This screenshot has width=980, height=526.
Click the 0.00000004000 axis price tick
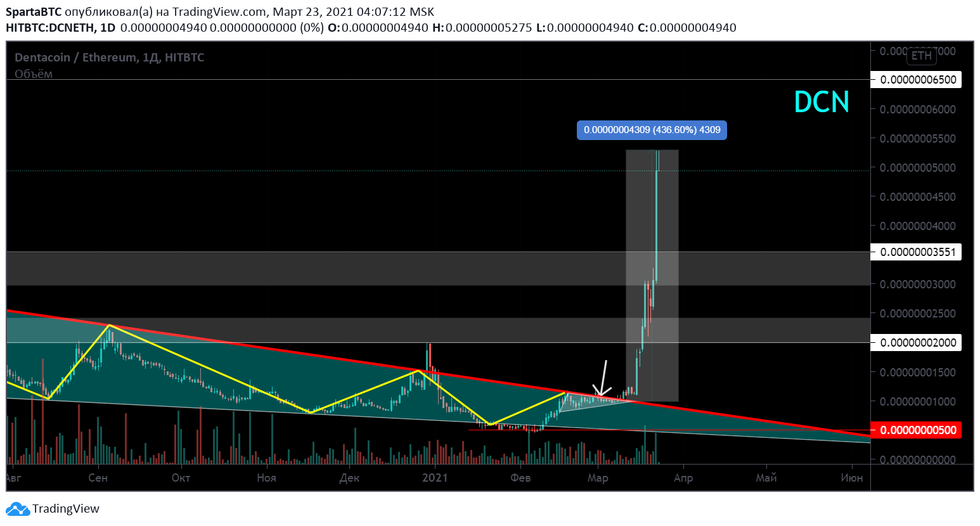coord(917,226)
